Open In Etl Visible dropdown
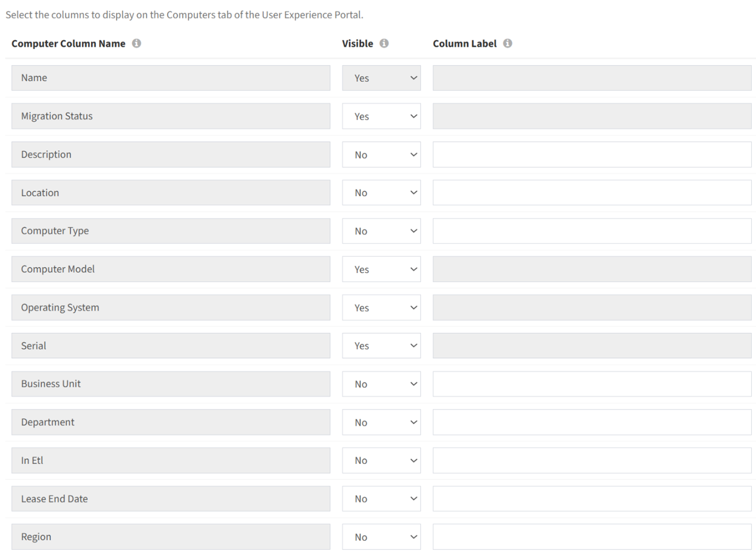 [x=381, y=460]
